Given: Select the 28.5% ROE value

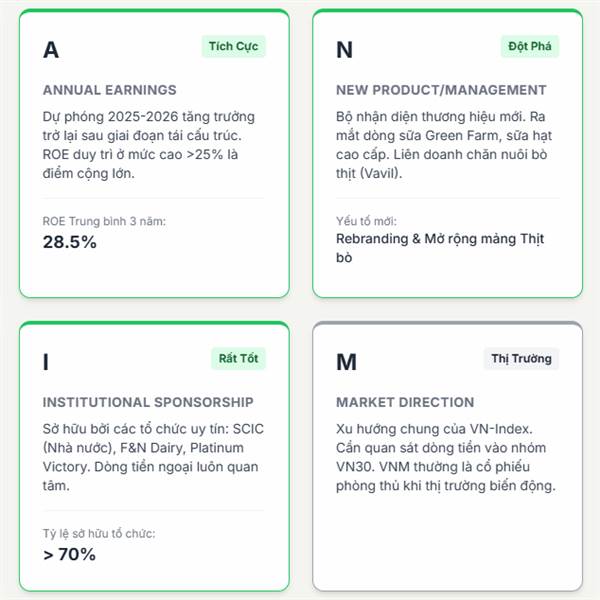Looking at the screenshot, I should coord(70,242).
